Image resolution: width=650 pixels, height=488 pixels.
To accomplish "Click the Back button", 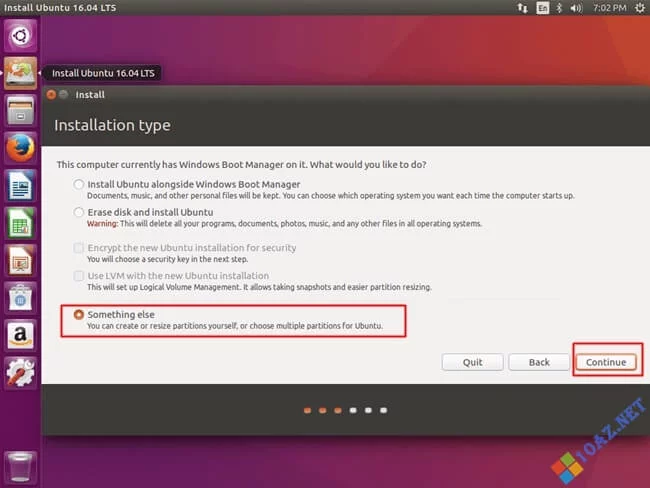I will click(539, 362).
